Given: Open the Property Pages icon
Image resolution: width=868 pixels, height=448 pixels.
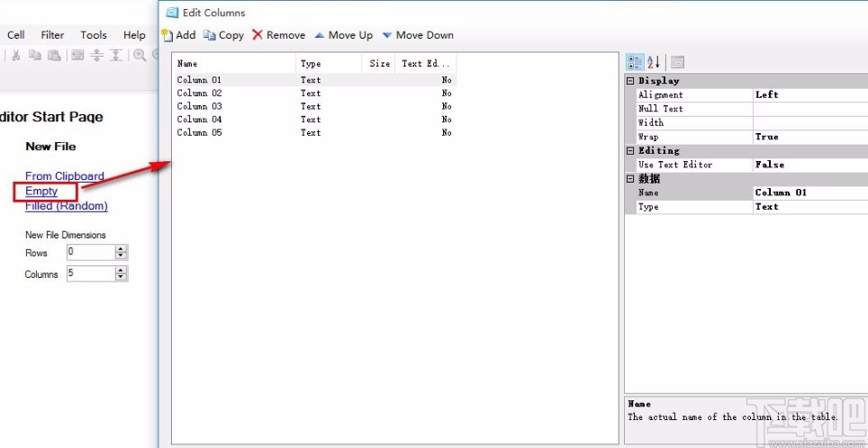Looking at the screenshot, I should coord(677,62).
